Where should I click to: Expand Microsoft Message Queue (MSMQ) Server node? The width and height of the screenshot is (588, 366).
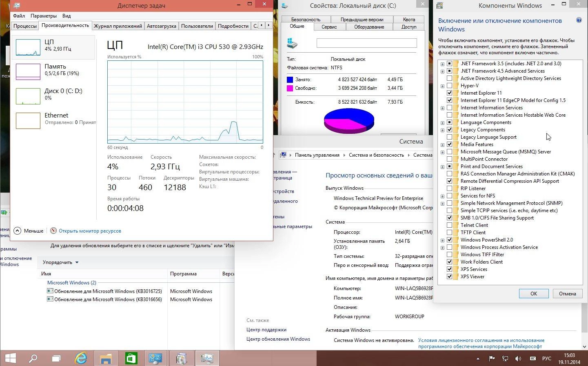coord(442,152)
